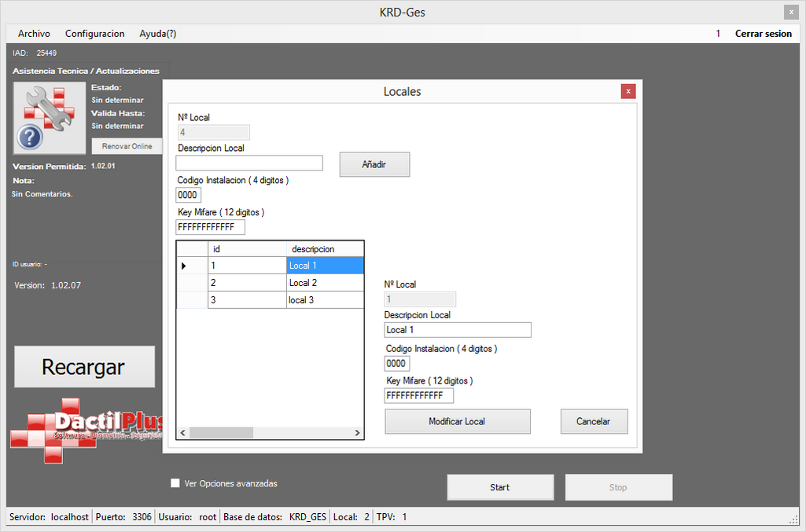
Task: Focus the lower Descripcion Local field containing Local 1
Action: click(458, 330)
